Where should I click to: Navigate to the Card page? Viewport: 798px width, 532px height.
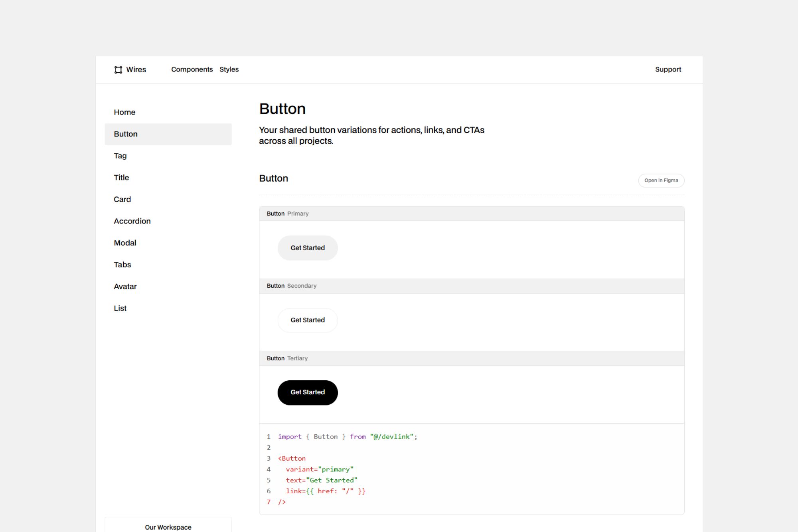122,199
